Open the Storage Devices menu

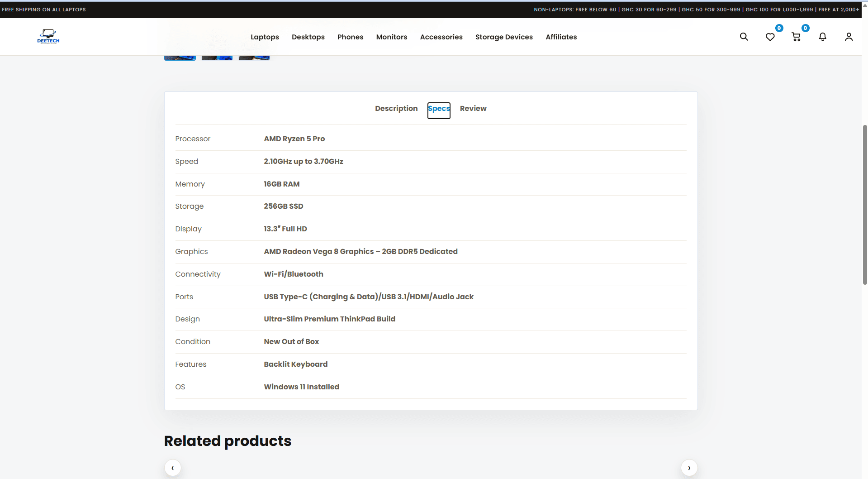pos(504,37)
